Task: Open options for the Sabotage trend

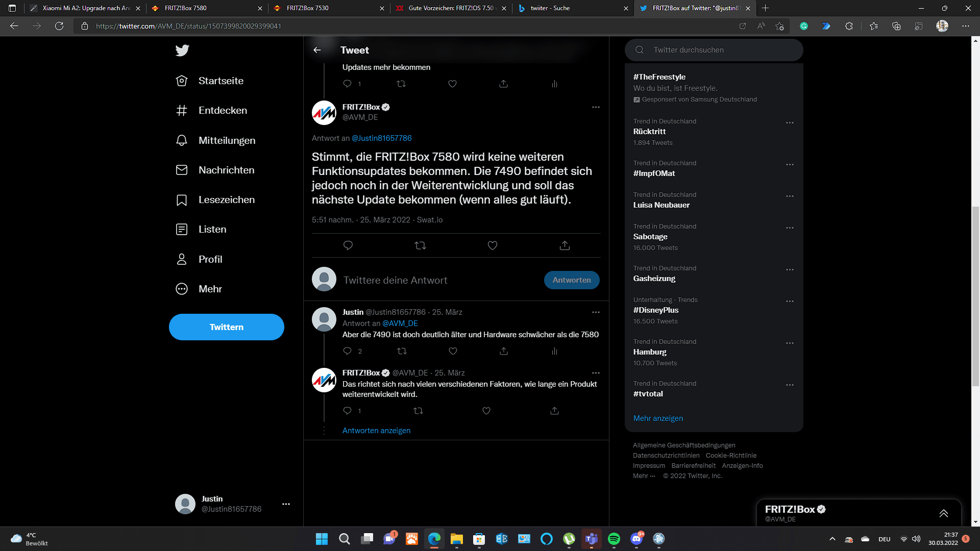Action: point(790,228)
